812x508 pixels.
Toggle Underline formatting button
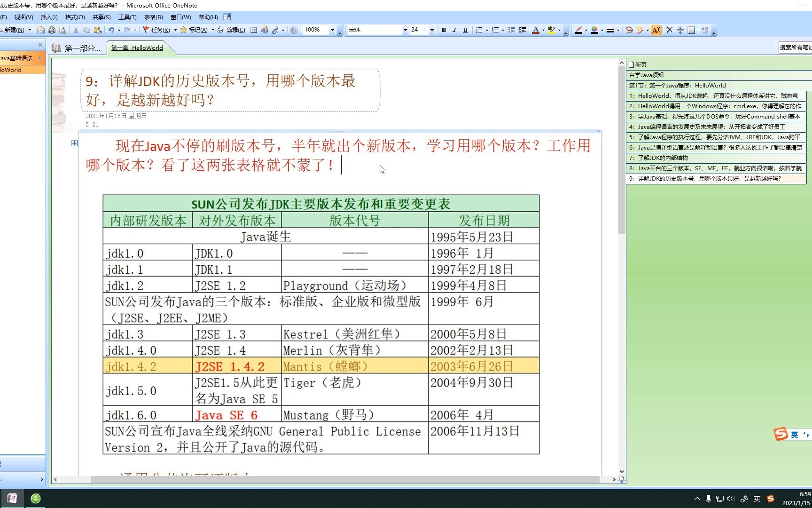pyautogui.click(x=465, y=30)
